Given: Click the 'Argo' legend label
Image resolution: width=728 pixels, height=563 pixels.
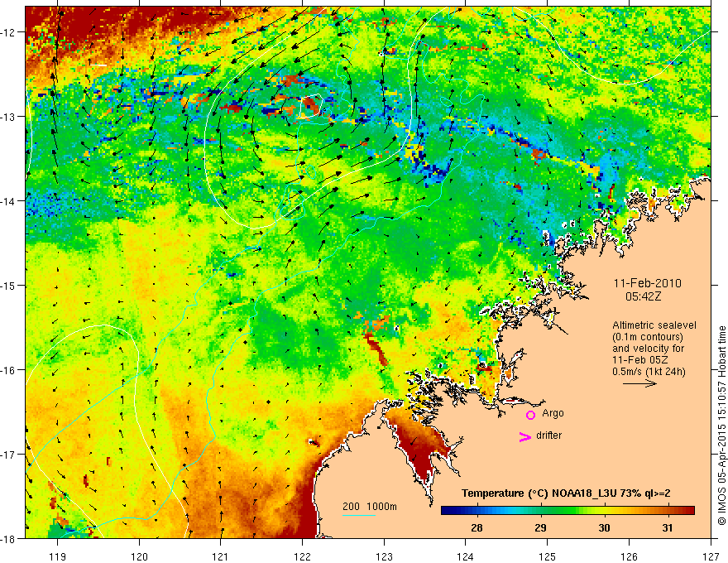Looking at the screenshot, I should click(x=553, y=413).
